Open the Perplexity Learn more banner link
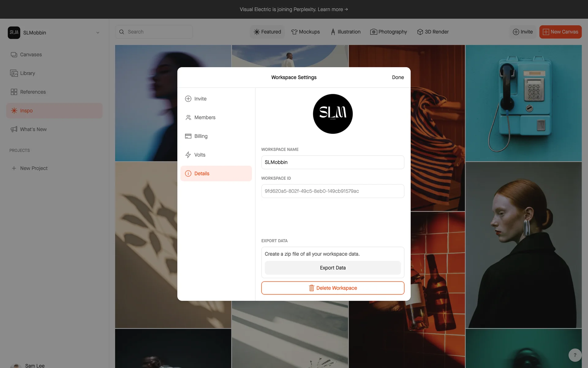 coord(332,10)
